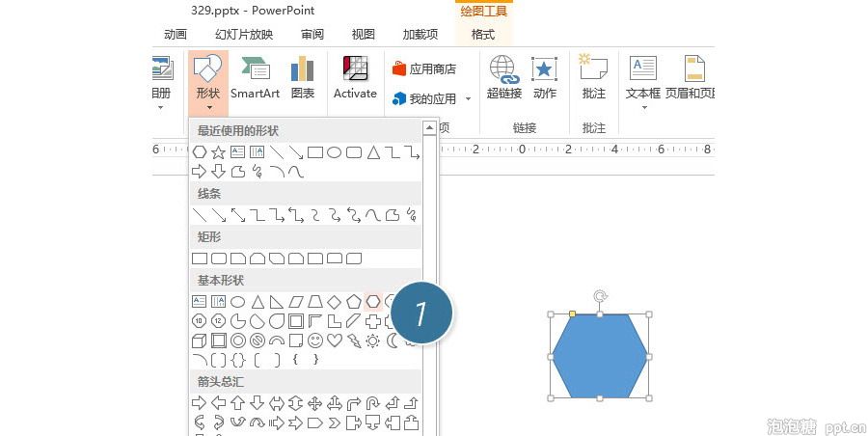868x436 pixels.
Task: Pick the lightning bolt shape
Action: 354,341
